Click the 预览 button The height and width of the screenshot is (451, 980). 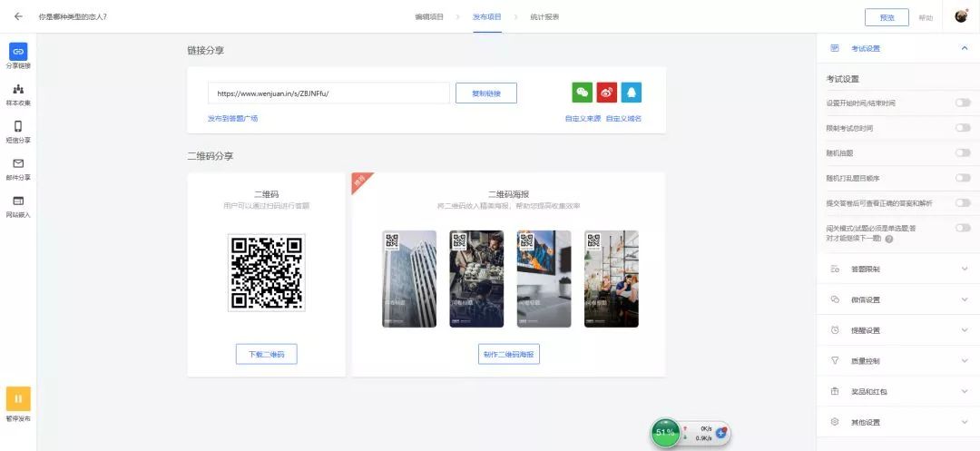click(x=887, y=17)
